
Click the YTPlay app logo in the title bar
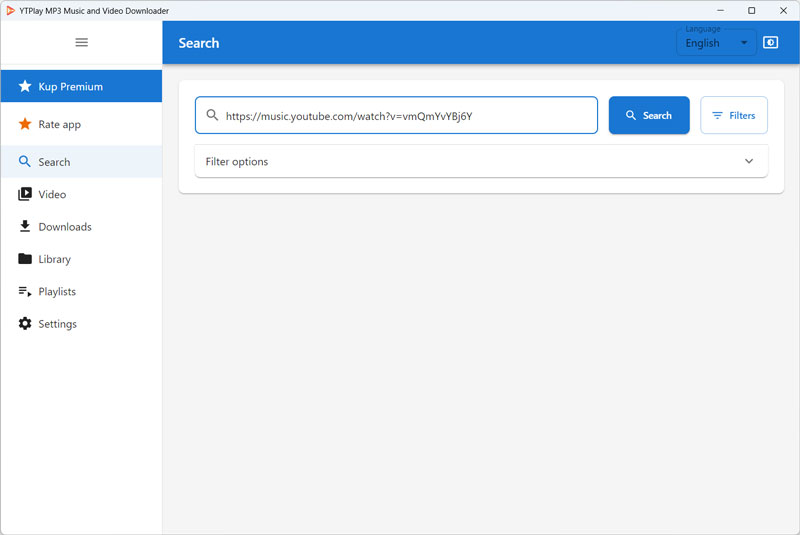pyautogui.click(x=10, y=11)
